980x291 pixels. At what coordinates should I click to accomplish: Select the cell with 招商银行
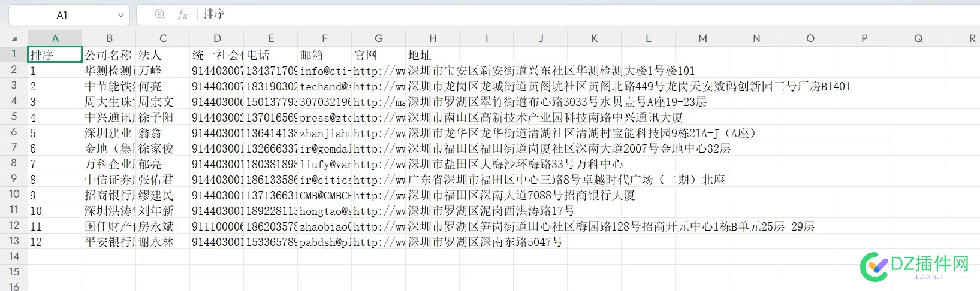[x=109, y=195]
